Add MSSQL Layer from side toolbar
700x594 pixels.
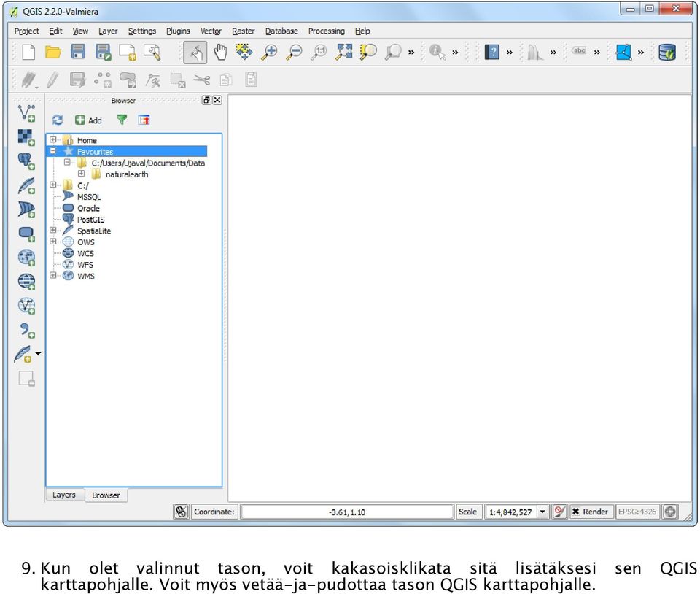(x=26, y=209)
